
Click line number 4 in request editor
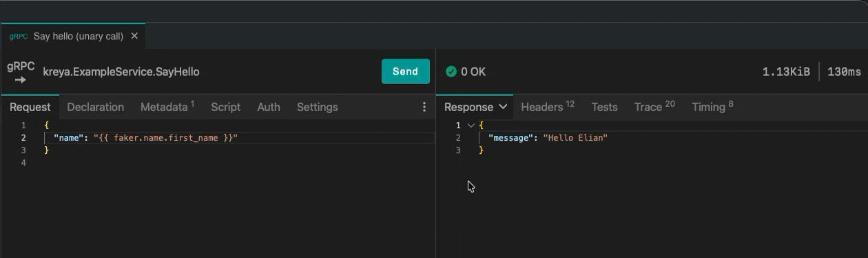tap(23, 163)
